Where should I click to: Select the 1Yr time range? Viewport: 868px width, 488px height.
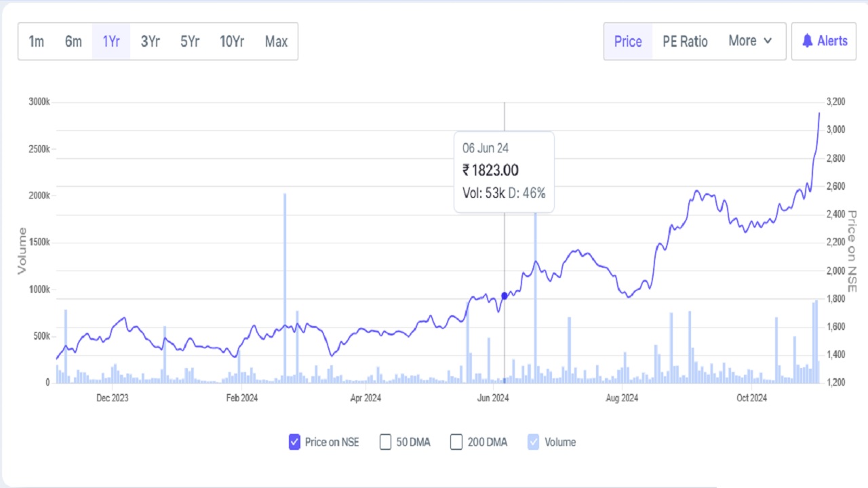[x=111, y=41]
